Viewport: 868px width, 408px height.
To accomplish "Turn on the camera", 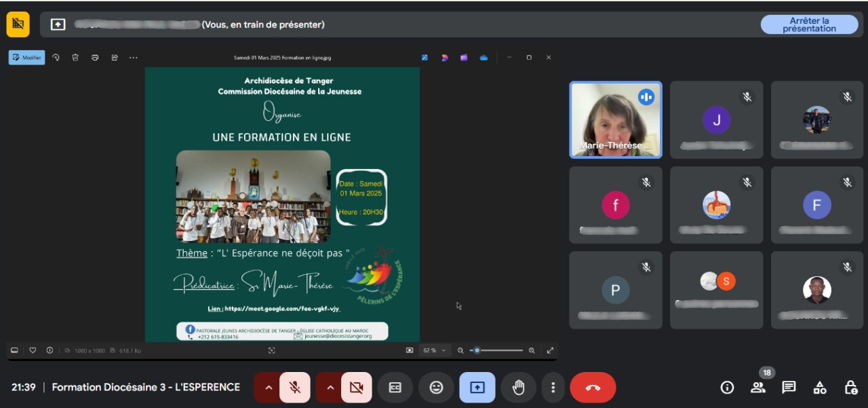I will click(356, 388).
